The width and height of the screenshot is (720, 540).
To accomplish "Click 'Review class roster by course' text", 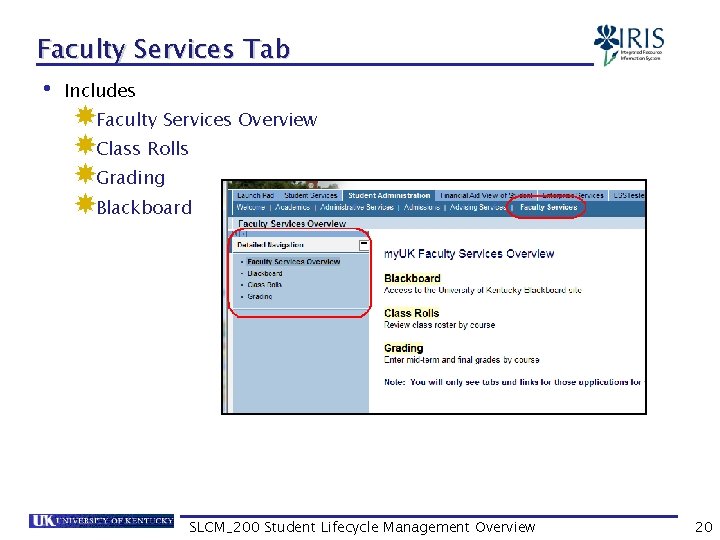I will 439,325.
